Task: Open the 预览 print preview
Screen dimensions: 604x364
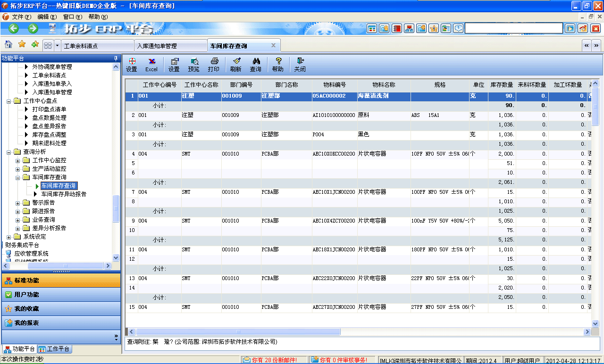Action: (193, 65)
